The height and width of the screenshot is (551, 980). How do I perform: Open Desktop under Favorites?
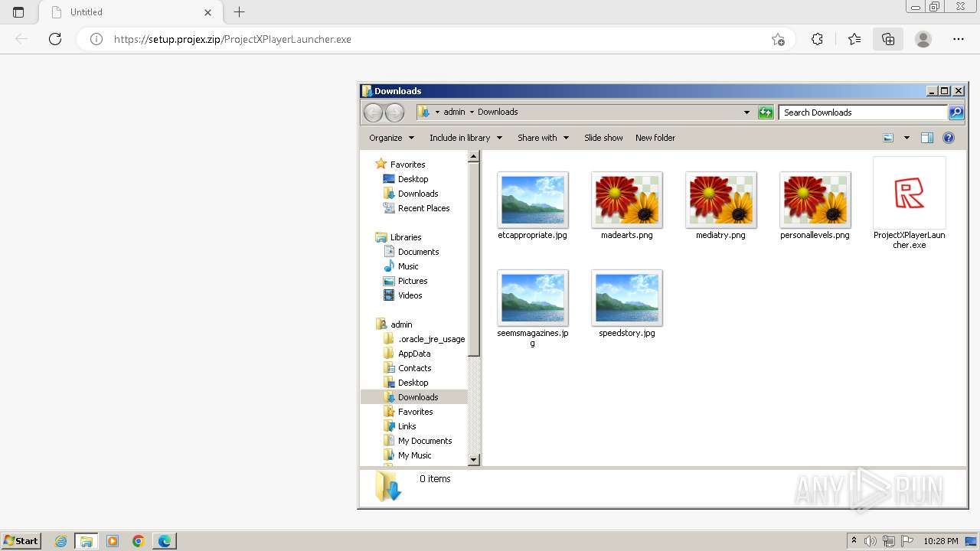coord(413,179)
